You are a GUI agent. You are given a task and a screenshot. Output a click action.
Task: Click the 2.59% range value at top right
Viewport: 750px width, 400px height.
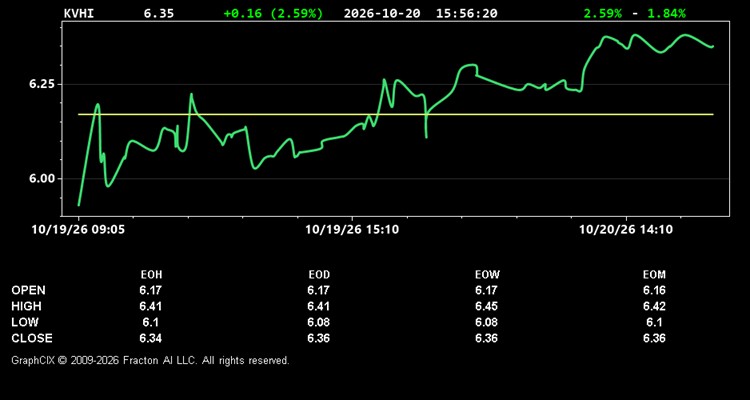coord(603,13)
